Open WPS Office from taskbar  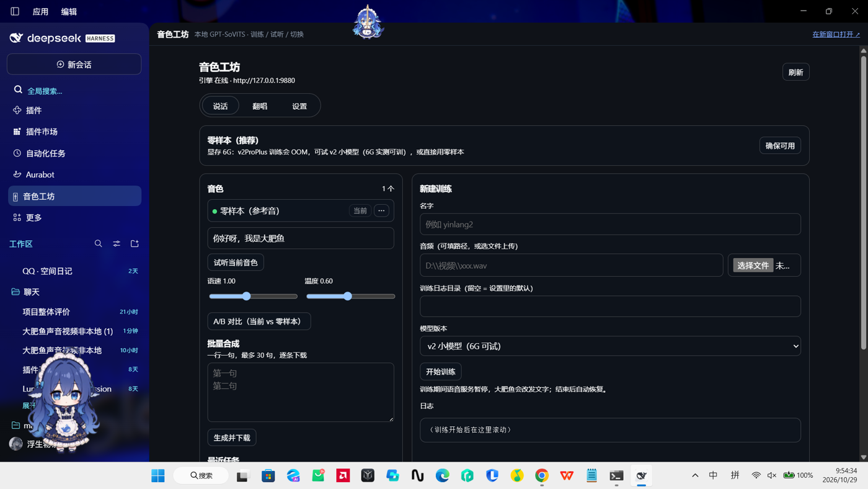point(567,475)
